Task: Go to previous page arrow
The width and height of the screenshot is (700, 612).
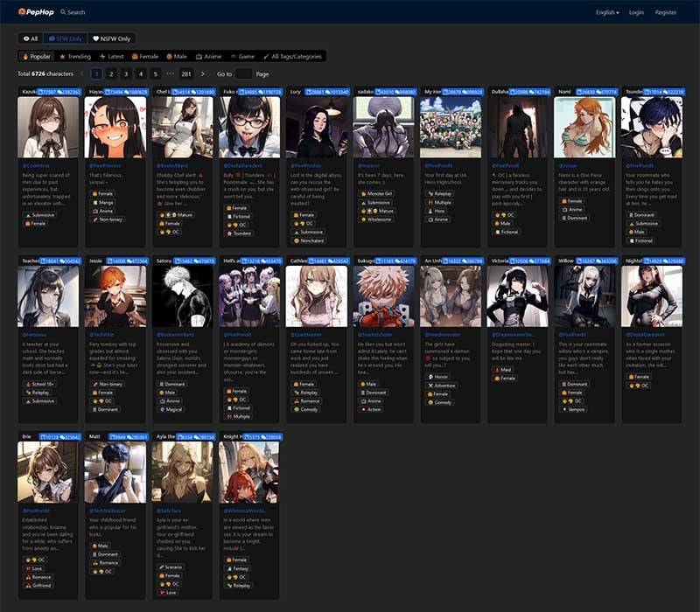Action: [x=81, y=74]
